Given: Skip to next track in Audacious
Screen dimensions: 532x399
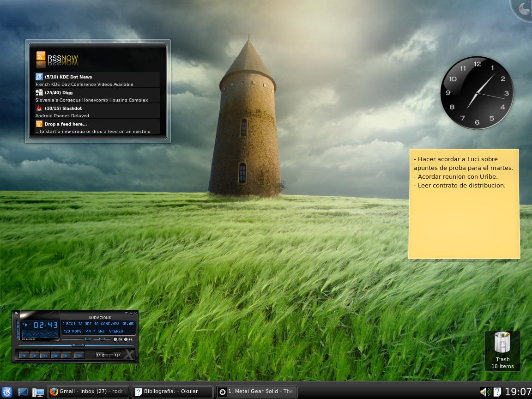Looking at the screenshot, I should coord(66,356).
